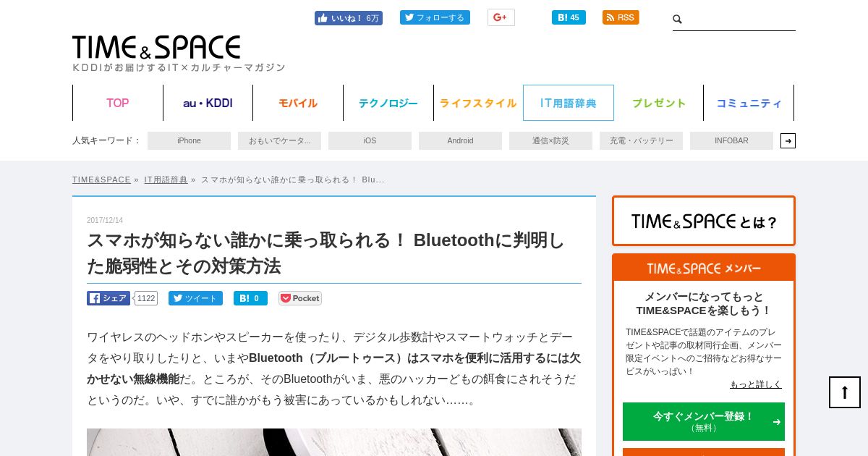Open the IT用語辞典 navigation tab

coord(569,103)
